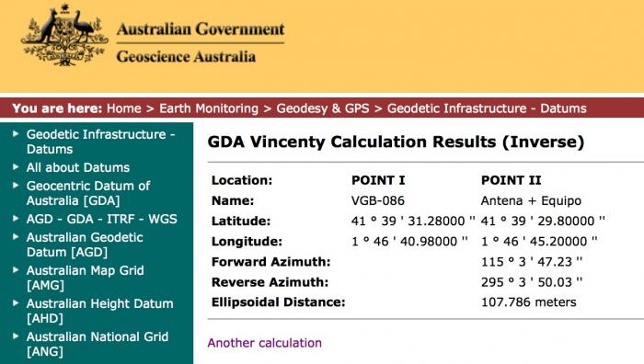Image resolution: width=644 pixels, height=364 pixels.
Task: Click arrow bullet beside Geodetic Infrastructure sidebar item
Action: pyautogui.click(x=16, y=134)
